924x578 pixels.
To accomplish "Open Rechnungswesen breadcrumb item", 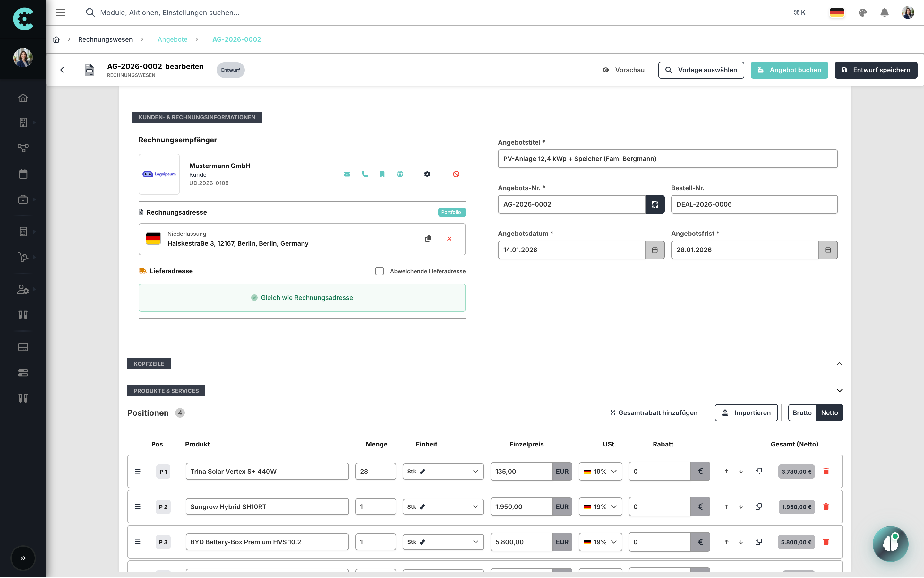I will (105, 39).
